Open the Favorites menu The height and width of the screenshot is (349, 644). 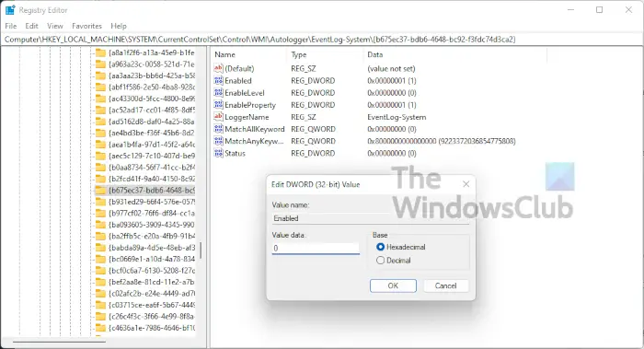(x=86, y=26)
